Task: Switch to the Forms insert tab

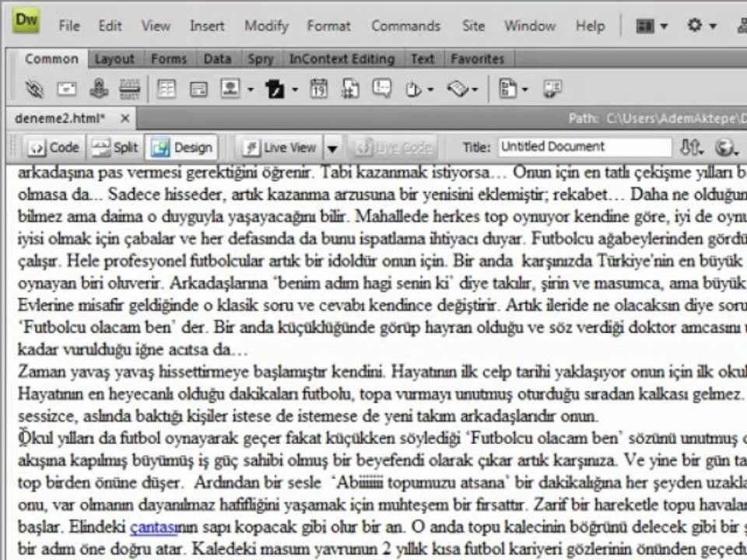Action: pos(169,59)
